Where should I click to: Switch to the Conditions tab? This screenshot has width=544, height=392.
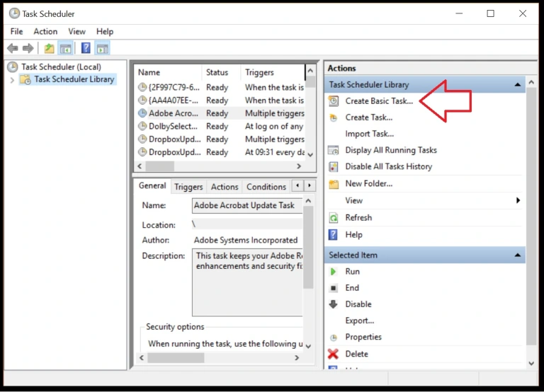coord(266,187)
